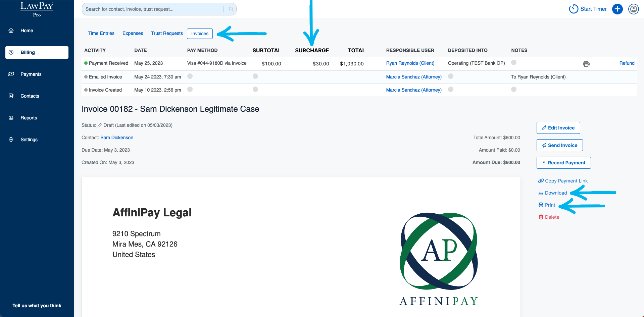The width and height of the screenshot is (644, 317).
Task: Click the printer icon on the Payment Received row
Action: click(x=586, y=63)
